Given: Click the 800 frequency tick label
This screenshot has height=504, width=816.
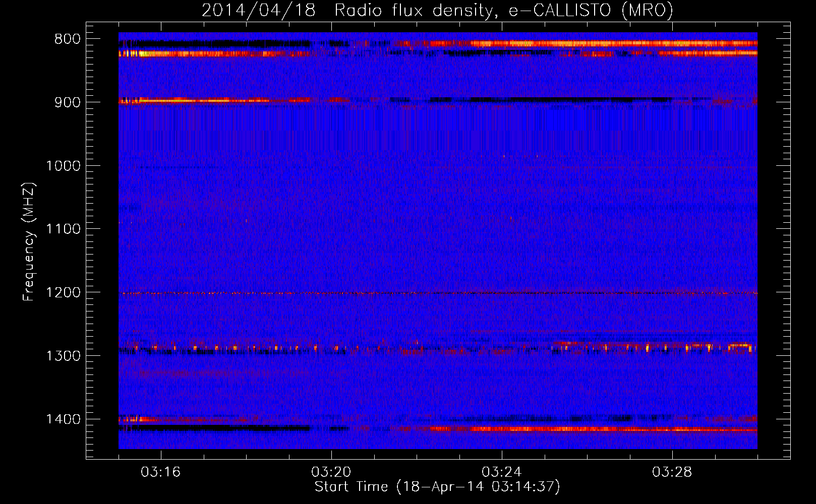Looking at the screenshot, I should 68,39.
